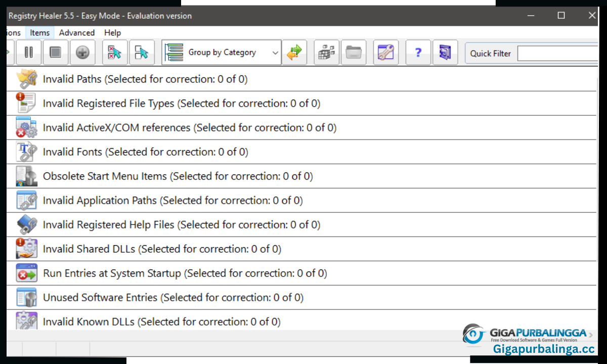Click the registry cubes toolbar icon
Screen dimensions: 607x364
pyautogui.click(x=327, y=53)
